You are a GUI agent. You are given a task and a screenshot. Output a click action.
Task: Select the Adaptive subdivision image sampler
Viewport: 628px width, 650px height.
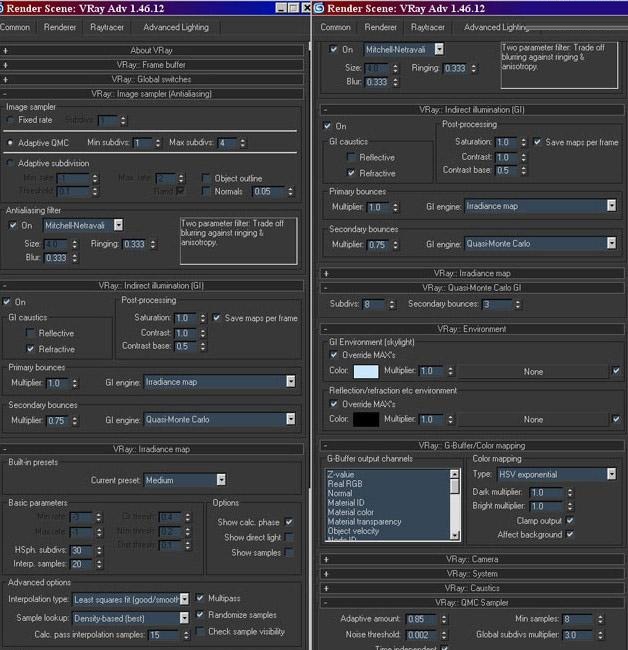tap(10, 163)
